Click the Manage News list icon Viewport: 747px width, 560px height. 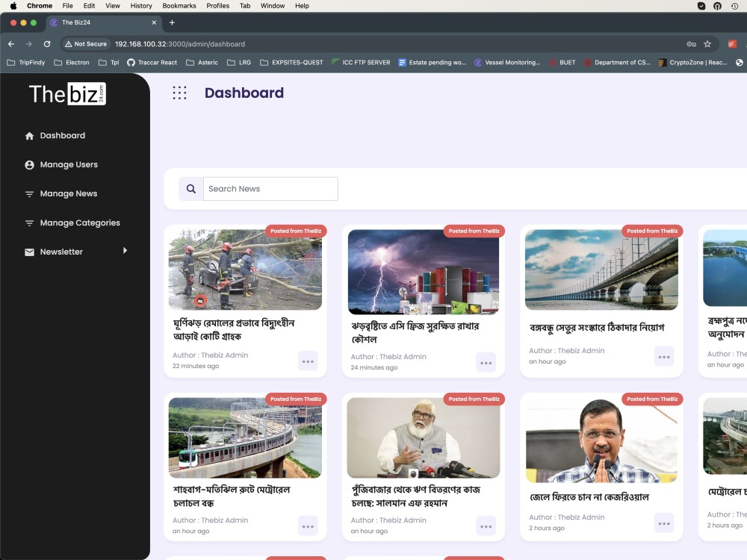(30, 194)
